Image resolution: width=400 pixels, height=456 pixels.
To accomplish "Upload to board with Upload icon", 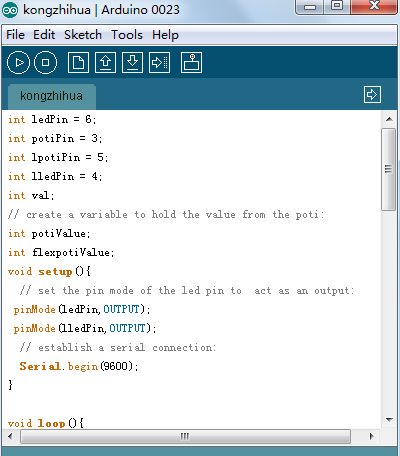I will pos(159,62).
